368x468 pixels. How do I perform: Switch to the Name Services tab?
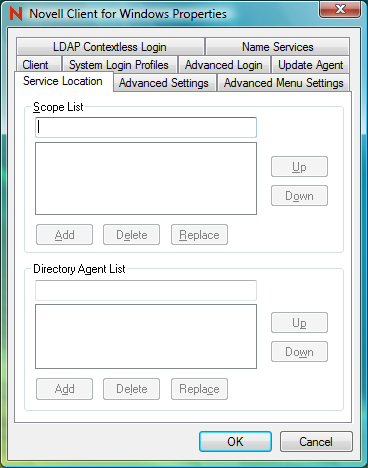277,47
